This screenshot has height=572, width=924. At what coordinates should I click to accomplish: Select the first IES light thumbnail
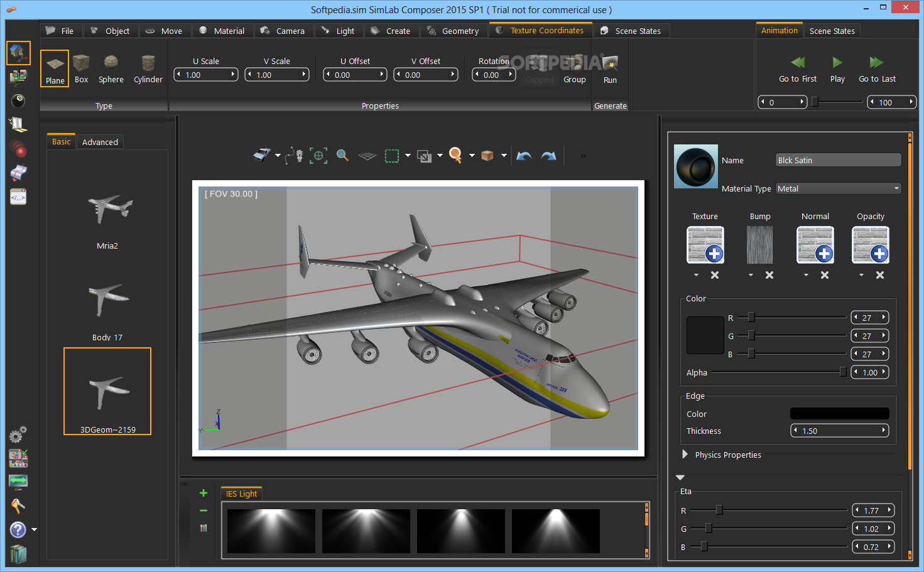pyautogui.click(x=271, y=531)
